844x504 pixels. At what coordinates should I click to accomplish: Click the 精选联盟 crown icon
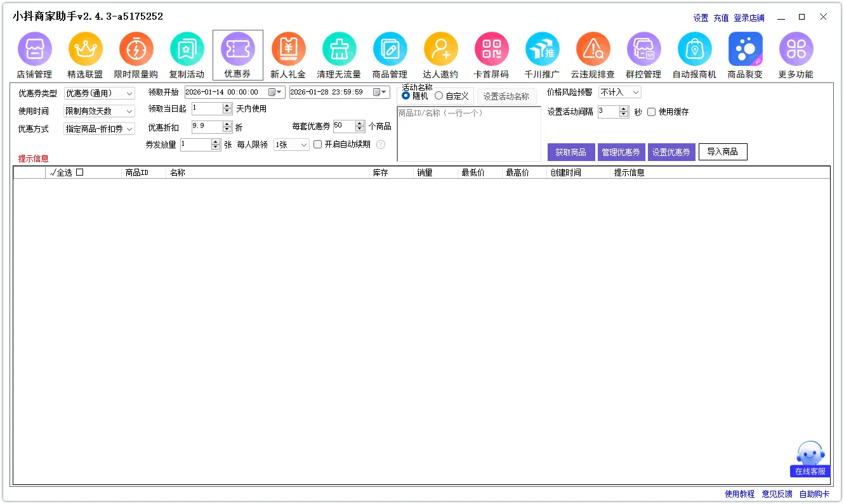point(85,49)
